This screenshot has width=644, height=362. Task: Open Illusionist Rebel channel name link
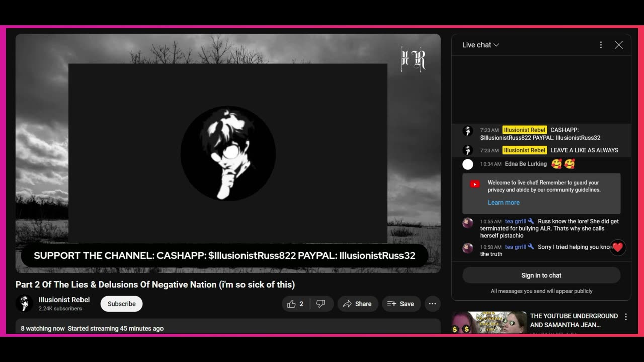pos(64,300)
